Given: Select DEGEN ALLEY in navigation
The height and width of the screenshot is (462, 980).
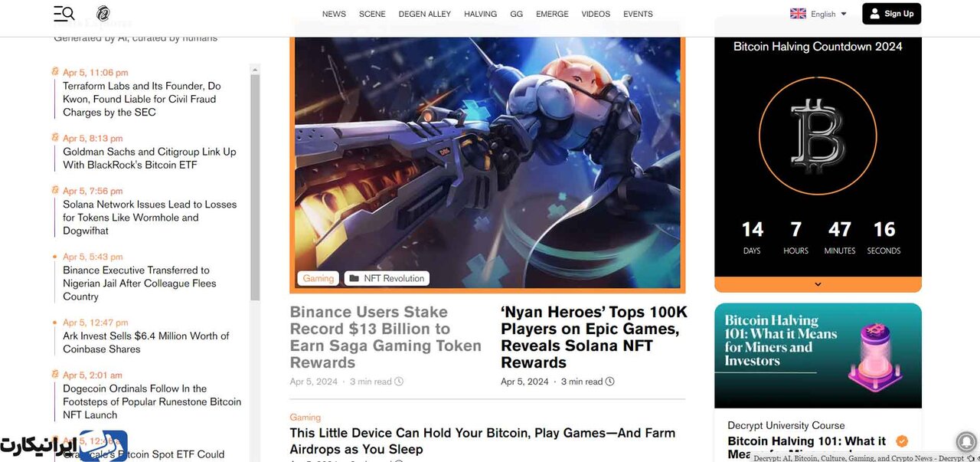Looking at the screenshot, I should pos(425,14).
